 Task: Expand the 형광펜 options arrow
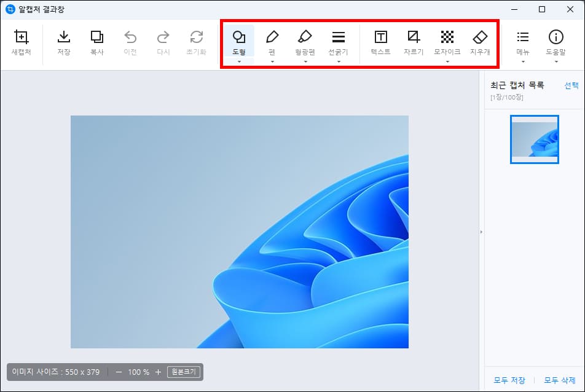click(x=305, y=62)
